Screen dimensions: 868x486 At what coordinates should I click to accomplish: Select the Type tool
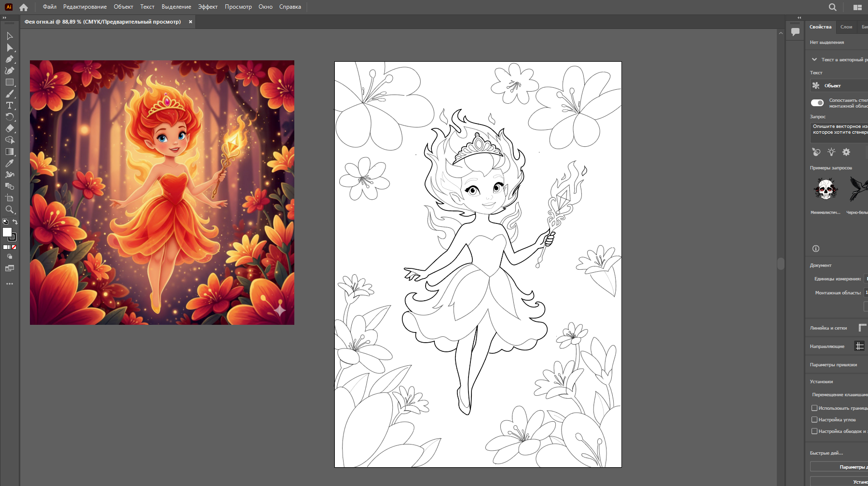tap(10, 106)
